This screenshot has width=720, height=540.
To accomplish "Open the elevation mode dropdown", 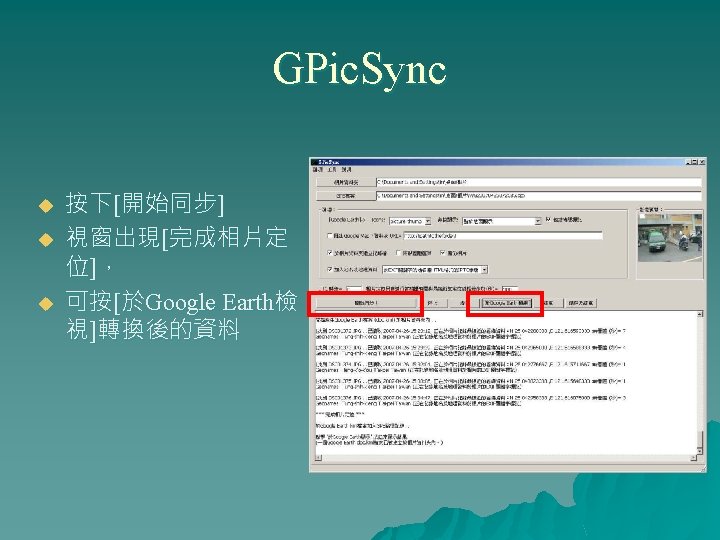I will 501,221.
